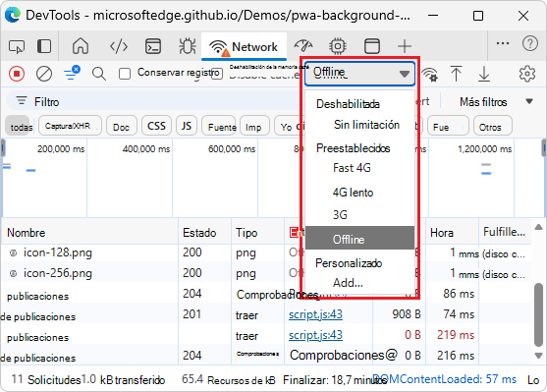
Task: Open the Offline throttling dropdown
Action: [x=359, y=74]
